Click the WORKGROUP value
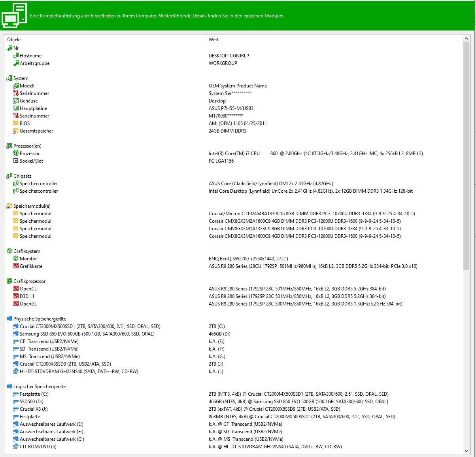Viewport: 476px width, 457px height. tap(223, 63)
